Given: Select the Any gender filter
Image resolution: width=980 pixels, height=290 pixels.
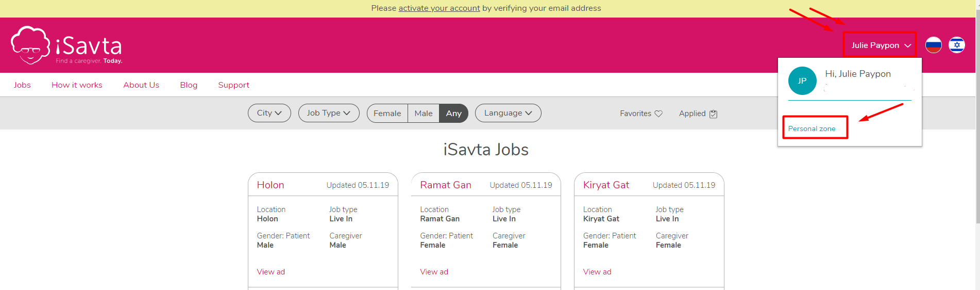Looking at the screenshot, I should (453, 114).
